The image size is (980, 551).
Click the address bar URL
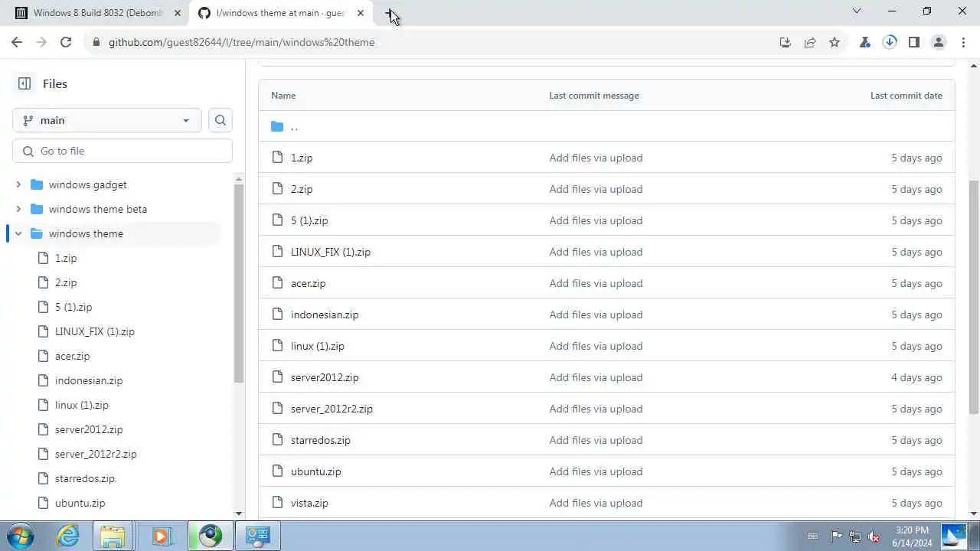pos(241,42)
